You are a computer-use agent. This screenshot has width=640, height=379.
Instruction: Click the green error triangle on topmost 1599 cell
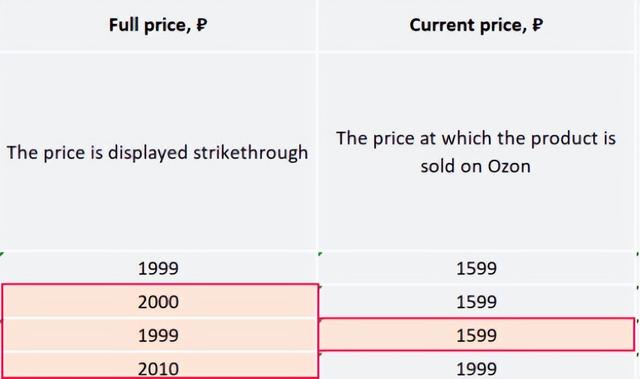tap(320, 255)
